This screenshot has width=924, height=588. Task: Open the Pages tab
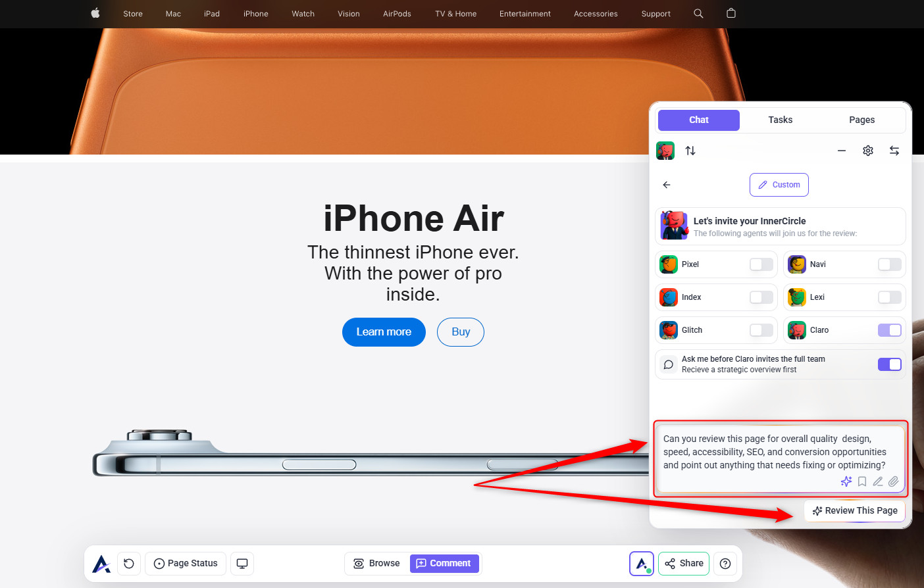click(x=861, y=120)
